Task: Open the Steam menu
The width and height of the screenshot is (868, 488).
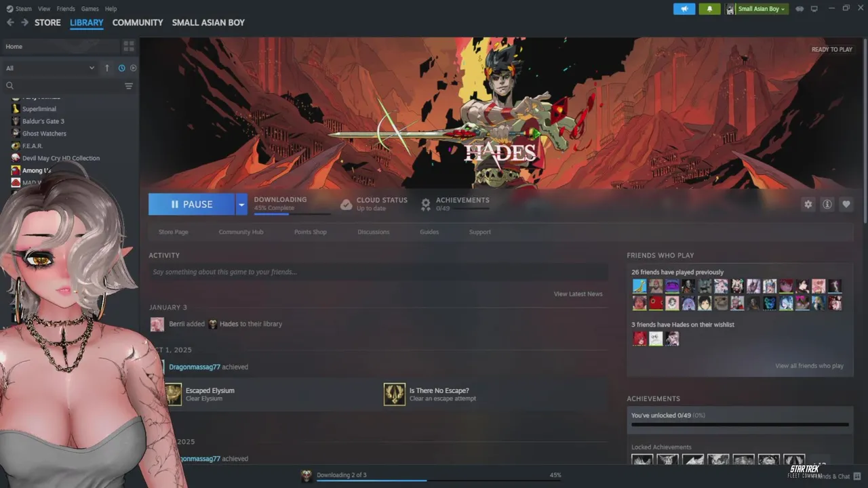Action: click(x=24, y=9)
